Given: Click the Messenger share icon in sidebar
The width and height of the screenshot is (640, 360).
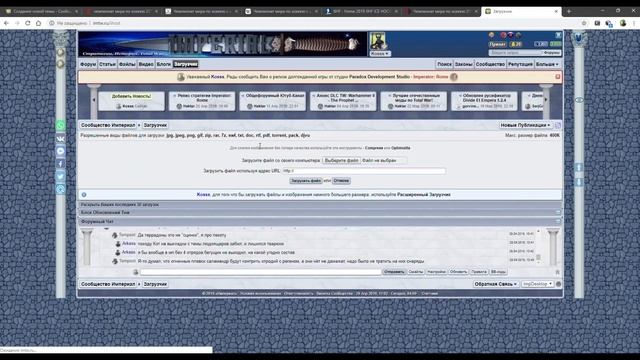Looking at the screenshot, I should (x=60, y=151).
